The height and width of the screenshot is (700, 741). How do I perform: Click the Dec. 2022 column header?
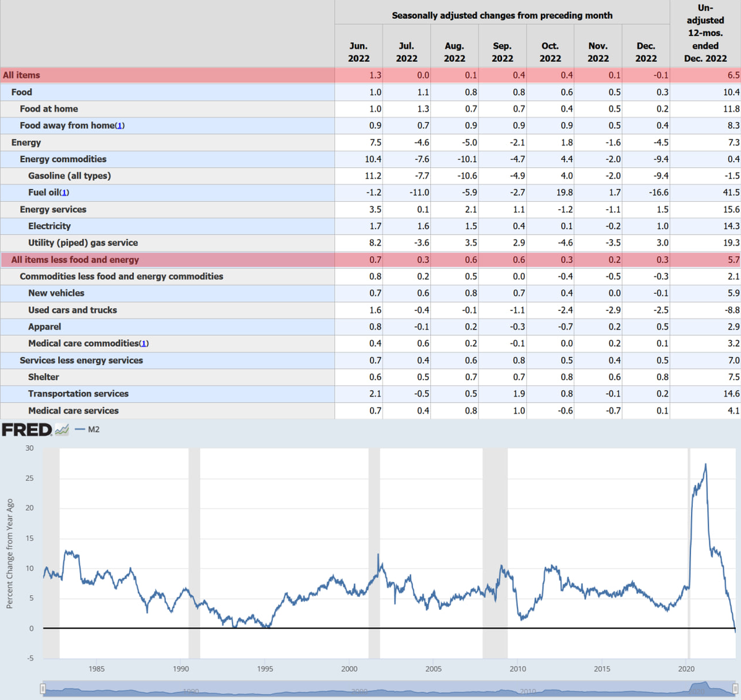pos(646,52)
